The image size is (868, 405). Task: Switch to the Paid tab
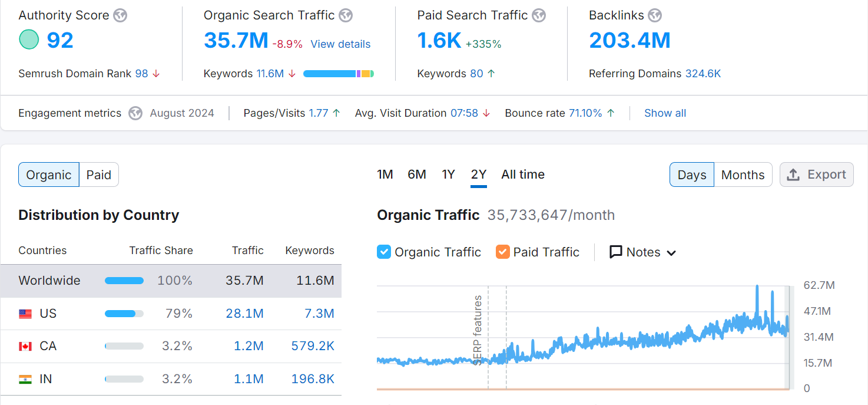99,174
